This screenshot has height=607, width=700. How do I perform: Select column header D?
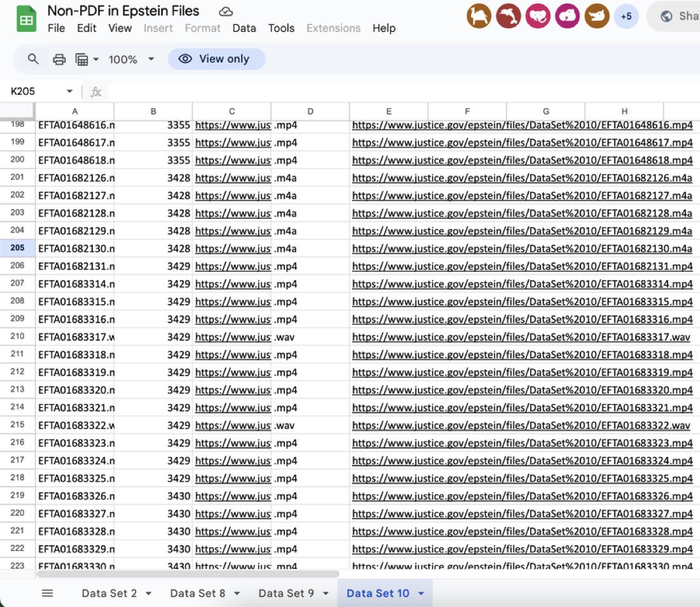pyautogui.click(x=310, y=111)
